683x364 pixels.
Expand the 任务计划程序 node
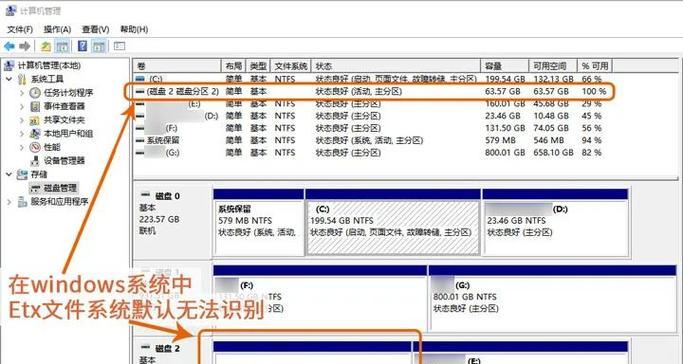tap(22, 93)
